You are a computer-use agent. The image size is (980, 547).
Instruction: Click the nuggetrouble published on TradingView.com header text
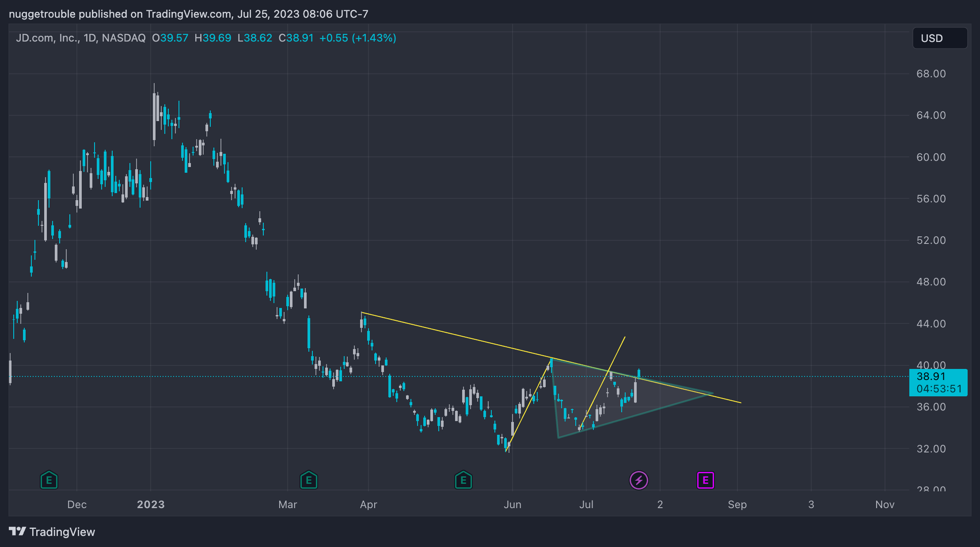pos(188,14)
